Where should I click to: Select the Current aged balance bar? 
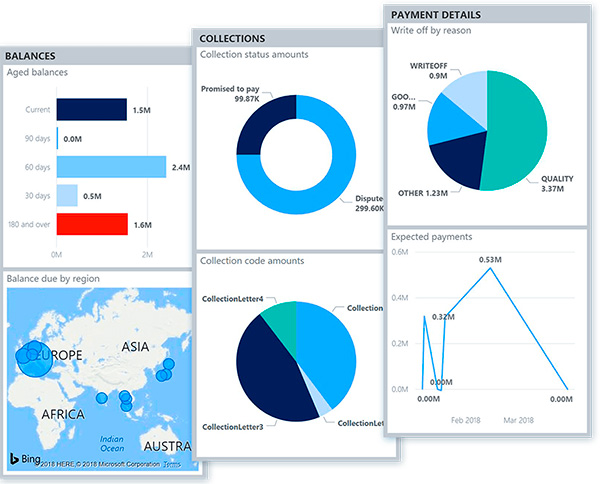point(91,110)
